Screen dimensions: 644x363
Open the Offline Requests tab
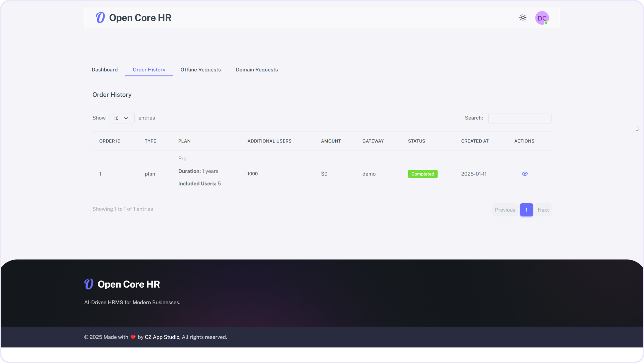coord(200,70)
